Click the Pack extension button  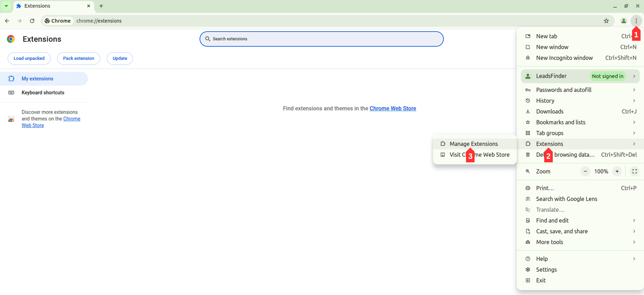tap(78, 59)
